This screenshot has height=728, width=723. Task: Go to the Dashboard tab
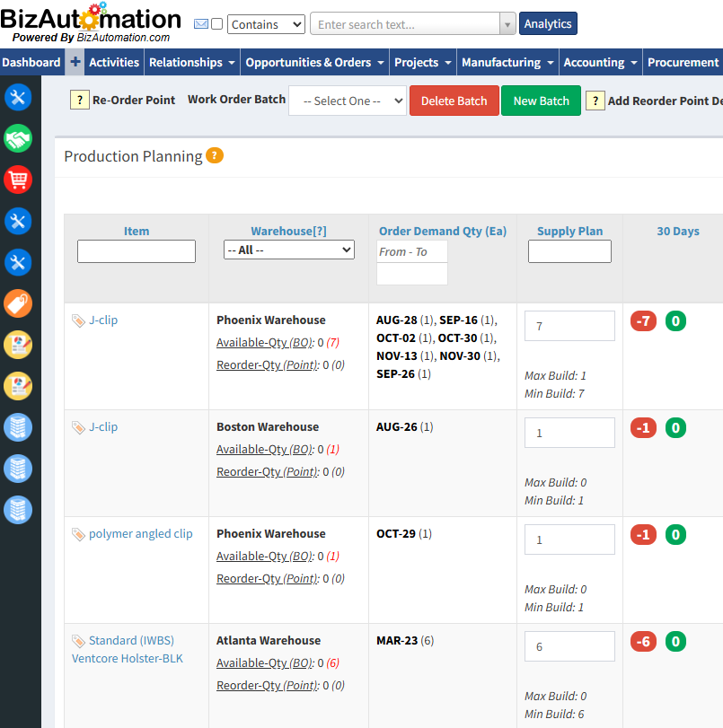point(31,62)
